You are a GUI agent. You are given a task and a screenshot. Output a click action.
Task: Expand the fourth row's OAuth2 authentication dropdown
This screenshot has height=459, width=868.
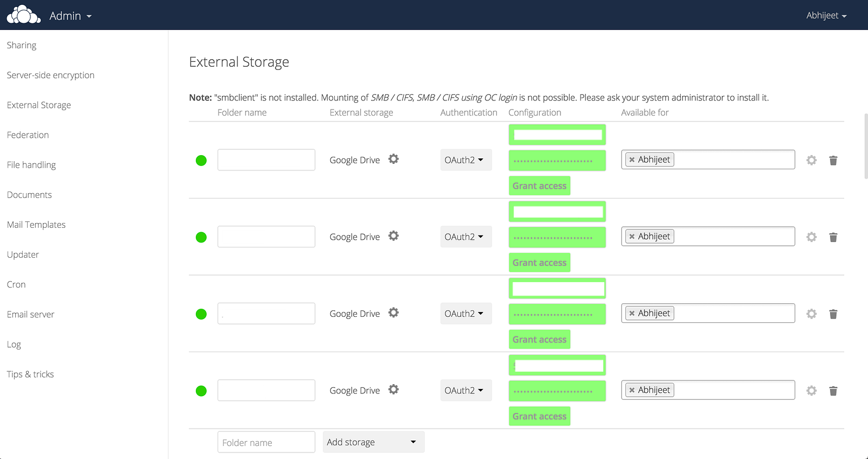(466, 390)
